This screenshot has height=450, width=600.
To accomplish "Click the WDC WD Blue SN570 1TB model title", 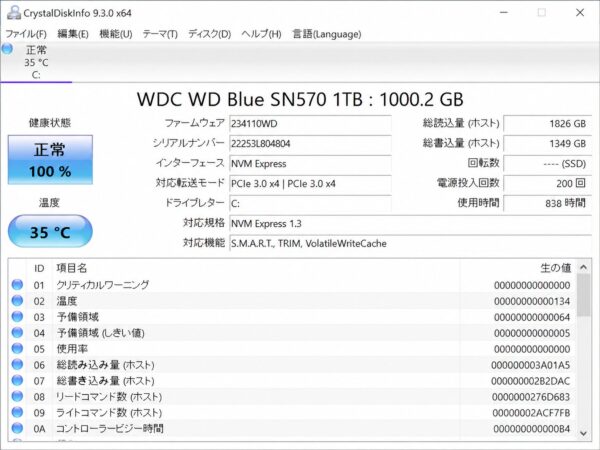I will coord(300,99).
